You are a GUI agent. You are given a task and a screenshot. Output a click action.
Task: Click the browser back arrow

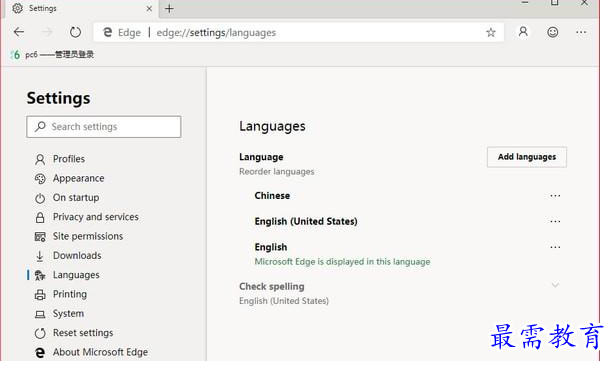19,32
